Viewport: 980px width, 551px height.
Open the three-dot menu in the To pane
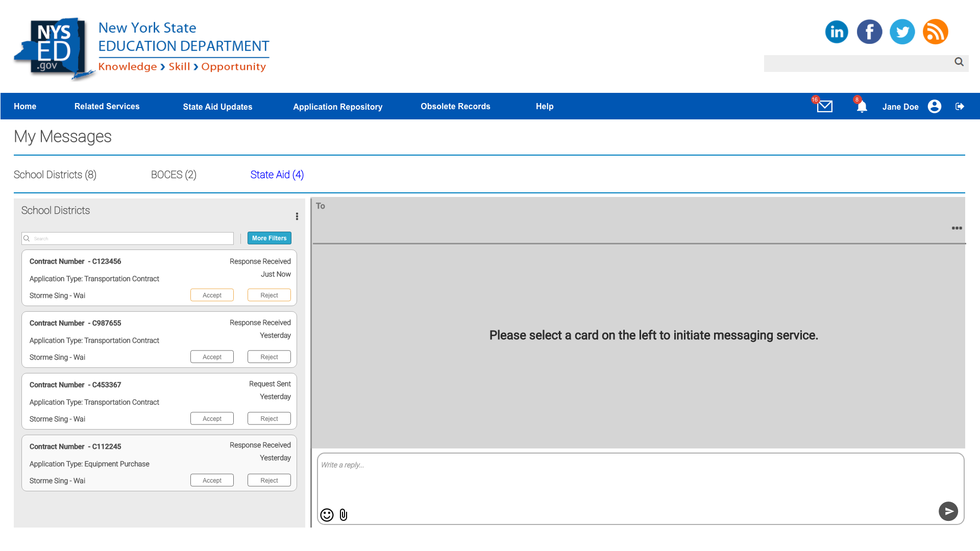957,228
